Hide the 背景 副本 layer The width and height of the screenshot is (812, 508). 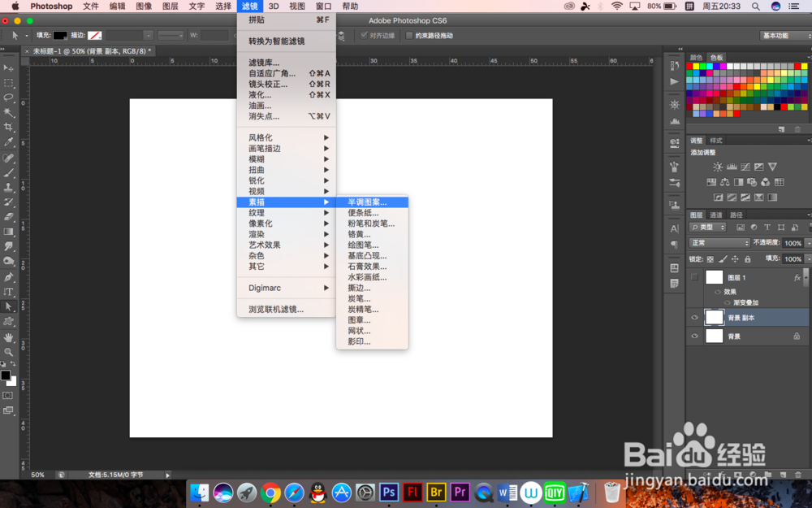pyautogui.click(x=696, y=317)
